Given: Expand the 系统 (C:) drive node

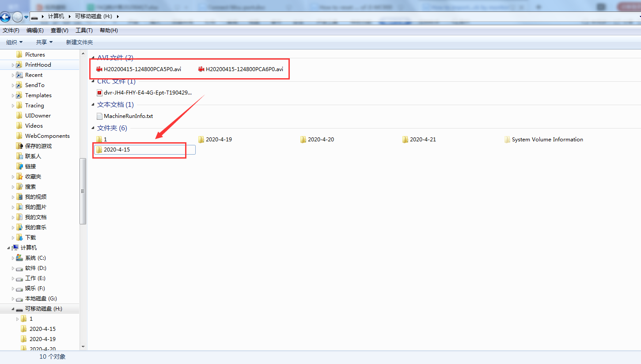Looking at the screenshot, I should point(13,258).
